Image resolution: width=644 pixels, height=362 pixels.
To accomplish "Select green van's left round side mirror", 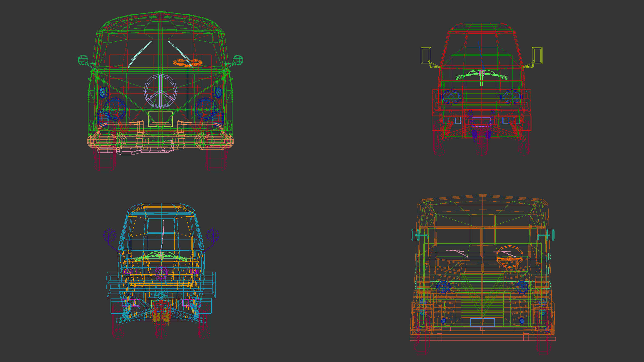I will pos(83,60).
